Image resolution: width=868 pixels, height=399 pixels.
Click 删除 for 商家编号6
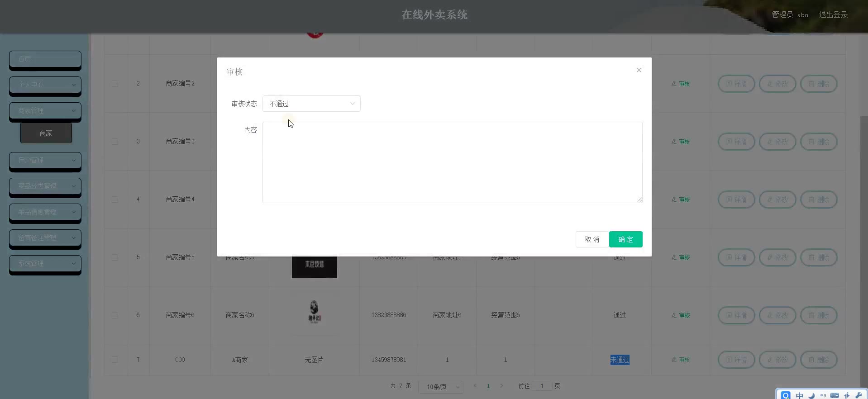point(819,315)
